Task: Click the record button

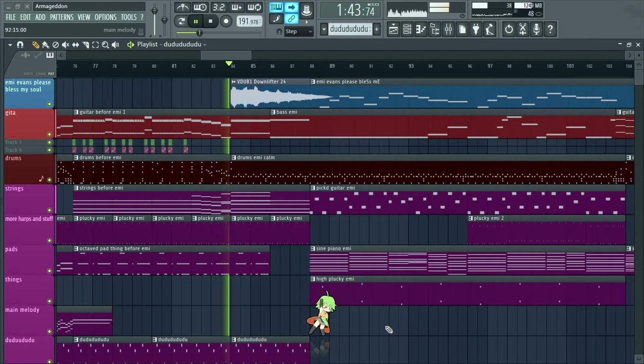Action: 226,21
